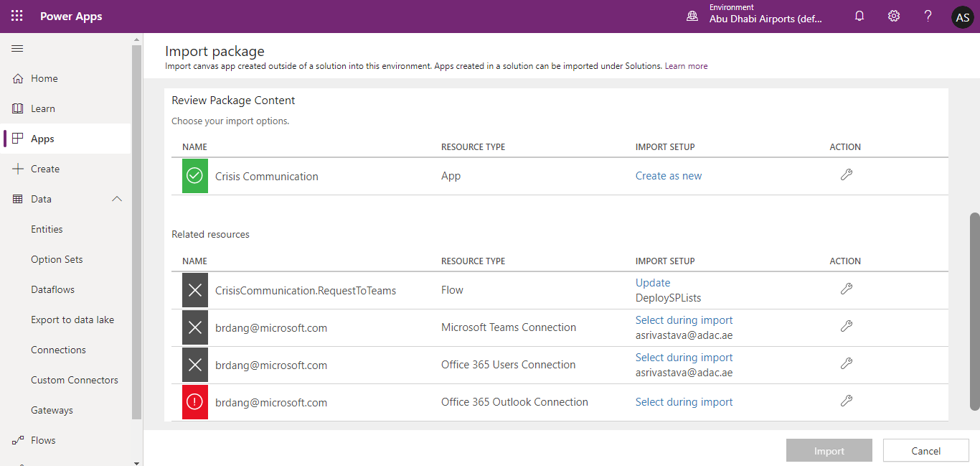980x466 pixels.
Task: Collapse the Data section in sidebar
Action: [x=117, y=199]
